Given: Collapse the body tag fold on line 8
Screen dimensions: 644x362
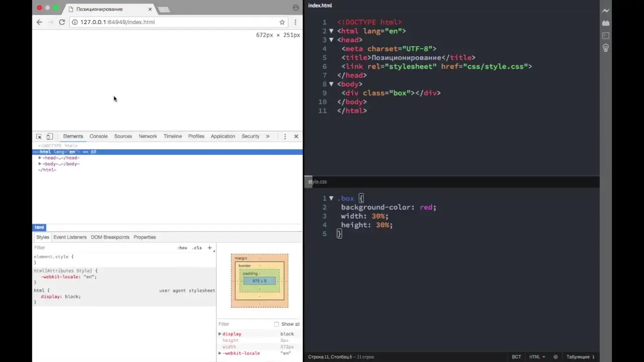Looking at the screenshot, I should click(331, 84).
